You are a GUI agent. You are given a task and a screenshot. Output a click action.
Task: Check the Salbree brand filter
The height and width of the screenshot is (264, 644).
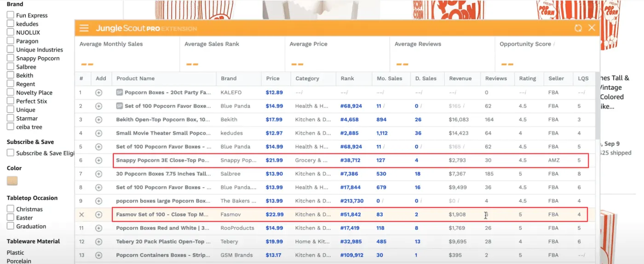click(x=10, y=67)
